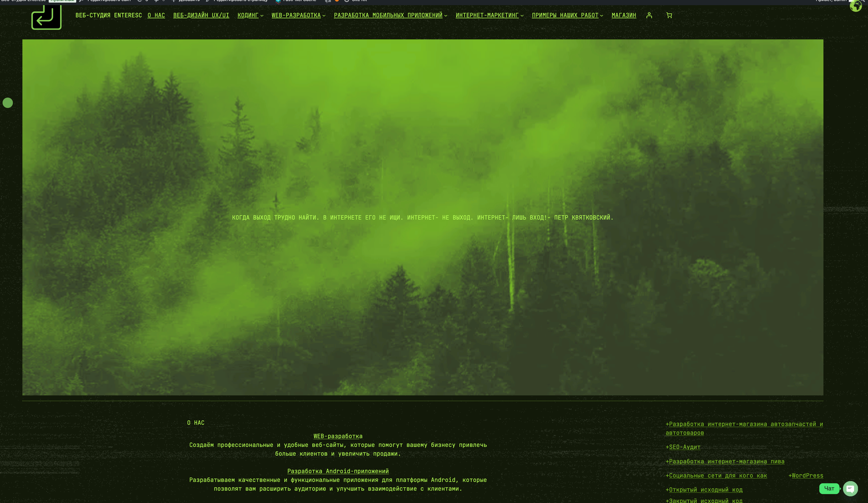The width and height of the screenshot is (868, 503).
Task: Follow the Разработка Android-приложений link
Action: pos(338,471)
